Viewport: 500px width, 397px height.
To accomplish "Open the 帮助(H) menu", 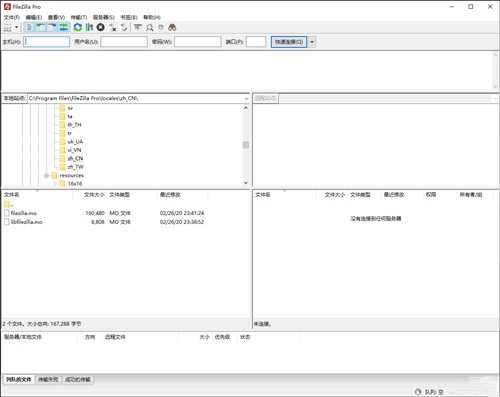I will tap(152, 17).
